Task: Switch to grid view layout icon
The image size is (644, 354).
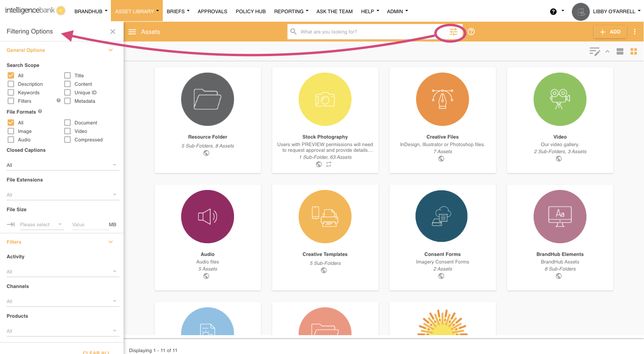Action: click(634, 51)
